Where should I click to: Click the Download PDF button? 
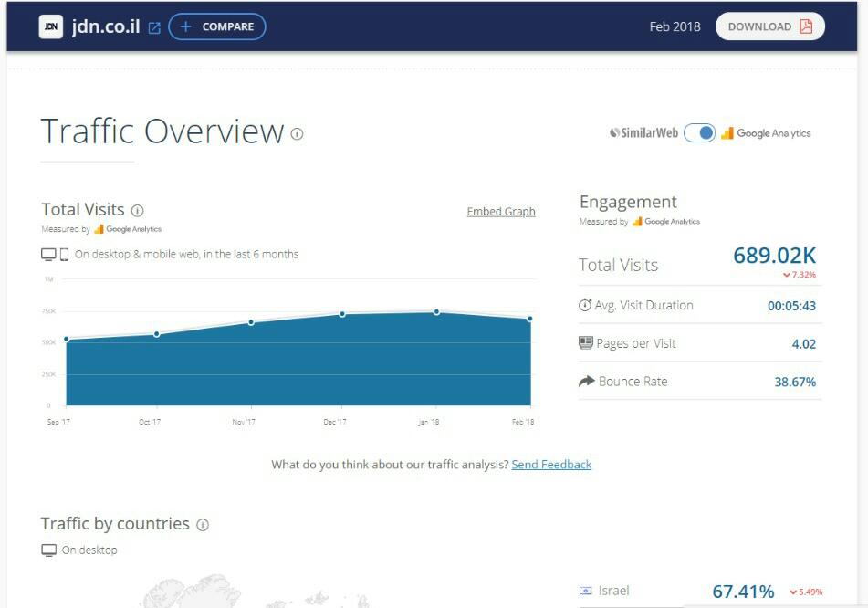click(769, 26)
